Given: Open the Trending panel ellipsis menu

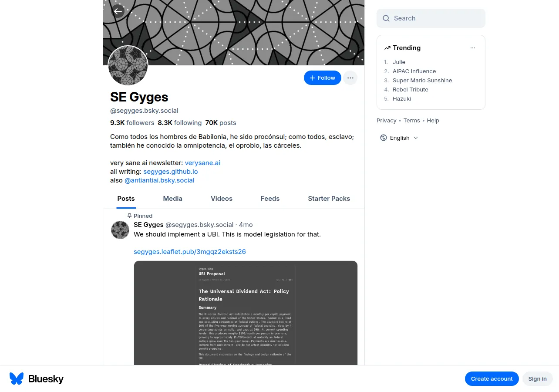Looking at the screenshot, I should (x=473, y=48).
